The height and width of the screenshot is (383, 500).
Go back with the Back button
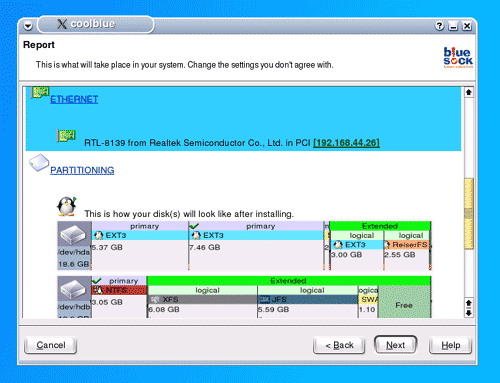tap(339, 345)
